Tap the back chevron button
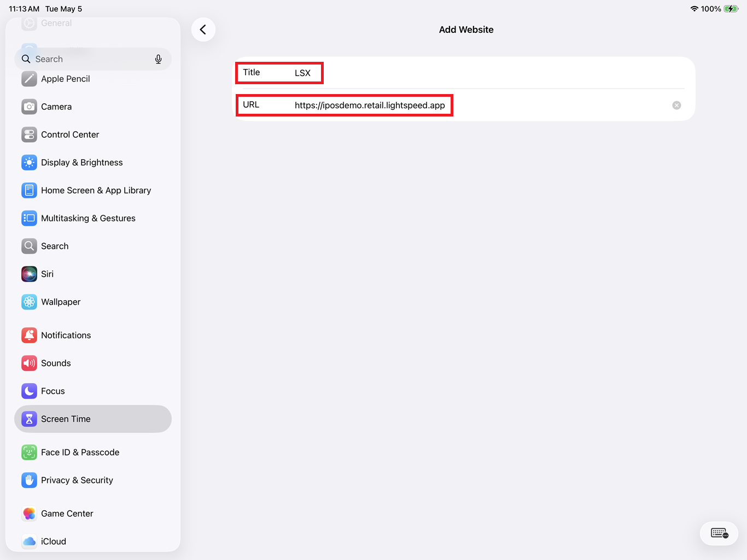The image size is (747, 560). pyautogui.click(x=203, y=30)
